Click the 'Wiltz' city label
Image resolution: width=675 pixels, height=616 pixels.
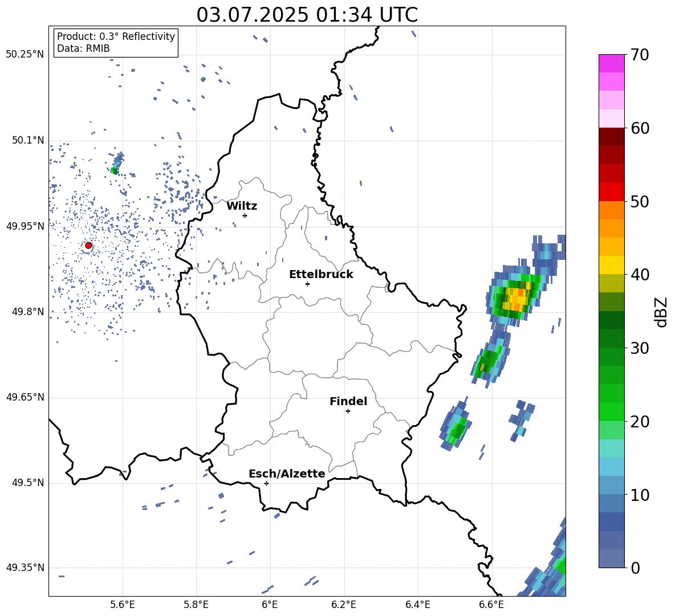[x=242, y=206]
